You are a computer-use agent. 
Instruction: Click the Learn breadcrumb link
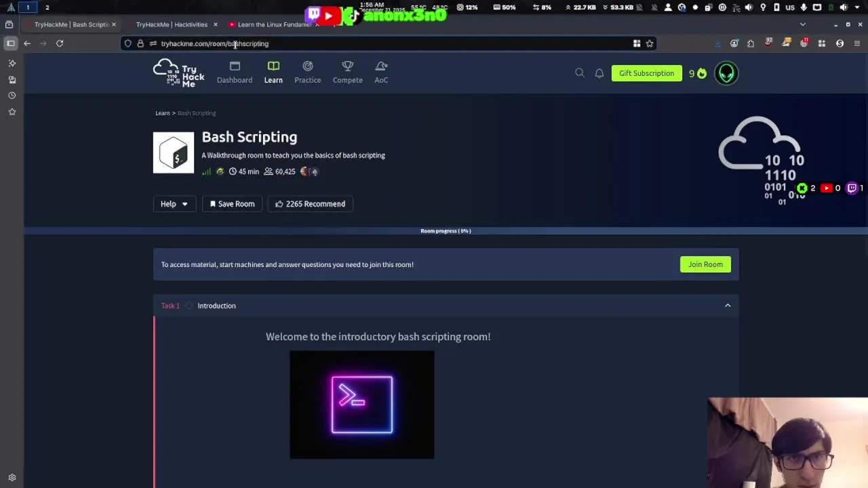pyautogui.click(x=163, y=113)
